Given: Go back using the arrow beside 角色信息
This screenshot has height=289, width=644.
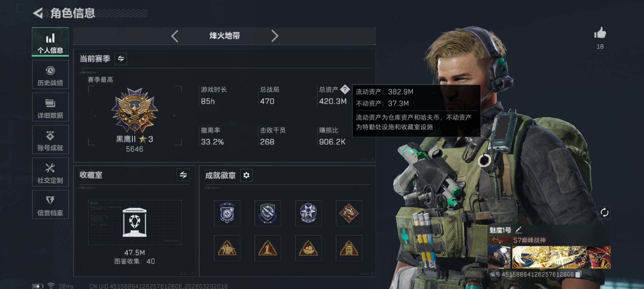Looking at the screenshot, I should [x=38, y=13].
